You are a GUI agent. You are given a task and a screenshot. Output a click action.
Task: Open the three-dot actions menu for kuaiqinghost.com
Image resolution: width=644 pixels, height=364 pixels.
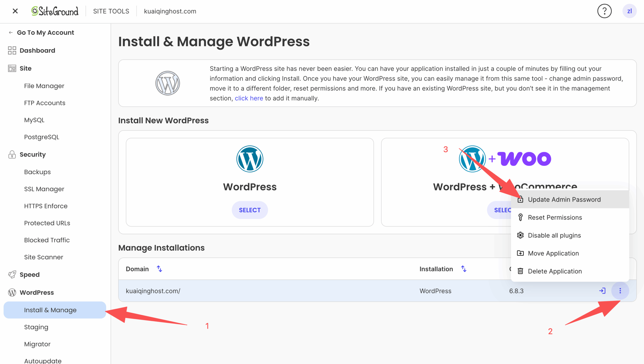tap(620, 291)
